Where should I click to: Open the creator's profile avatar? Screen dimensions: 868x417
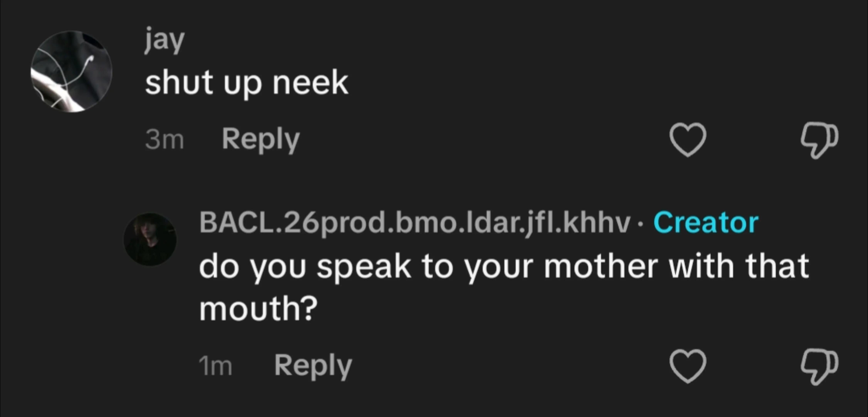pos(150,239)
